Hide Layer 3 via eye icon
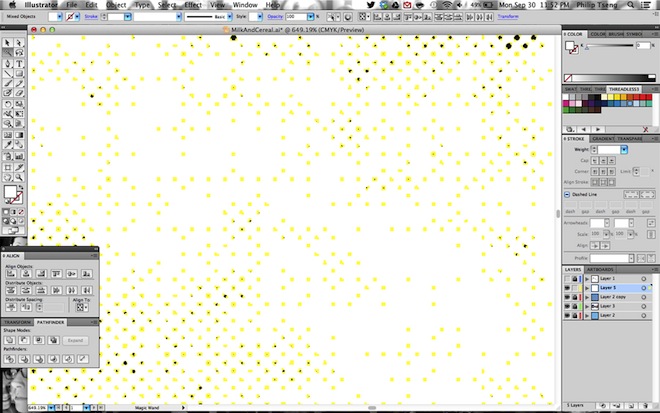Image resolution: width=660 pixels, height=413 pixels. click(x=567, y=306)
